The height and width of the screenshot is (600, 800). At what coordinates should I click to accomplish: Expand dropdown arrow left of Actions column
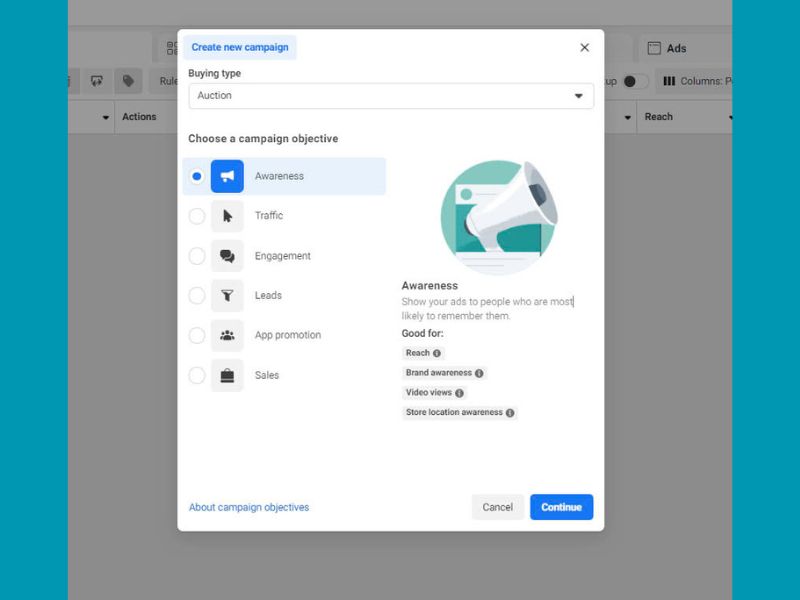106,117
